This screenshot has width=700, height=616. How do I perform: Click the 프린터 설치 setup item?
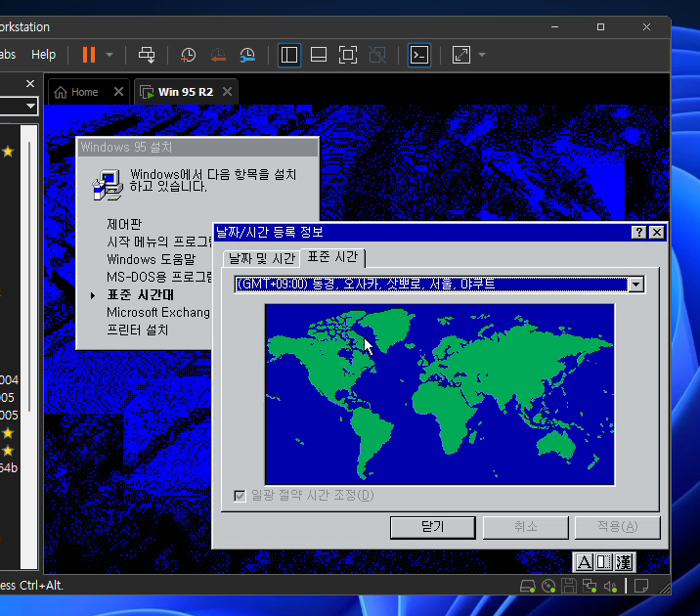(138, 330)
